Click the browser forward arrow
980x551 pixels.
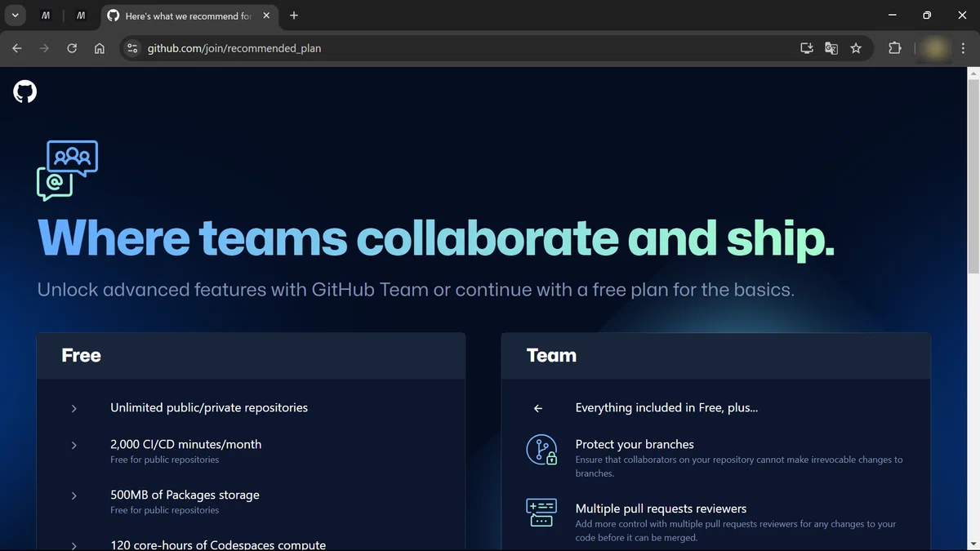pyautogui.click(x=44, y=48)
